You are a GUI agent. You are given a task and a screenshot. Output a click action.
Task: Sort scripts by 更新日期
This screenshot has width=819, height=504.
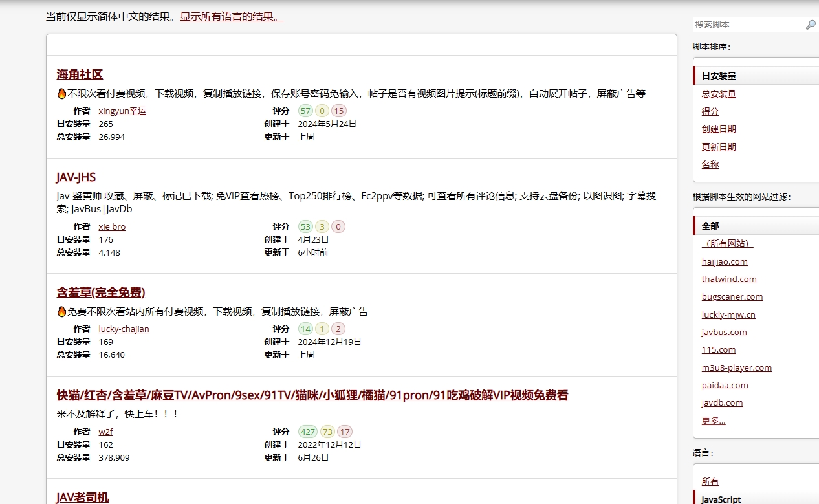(719, 147)
